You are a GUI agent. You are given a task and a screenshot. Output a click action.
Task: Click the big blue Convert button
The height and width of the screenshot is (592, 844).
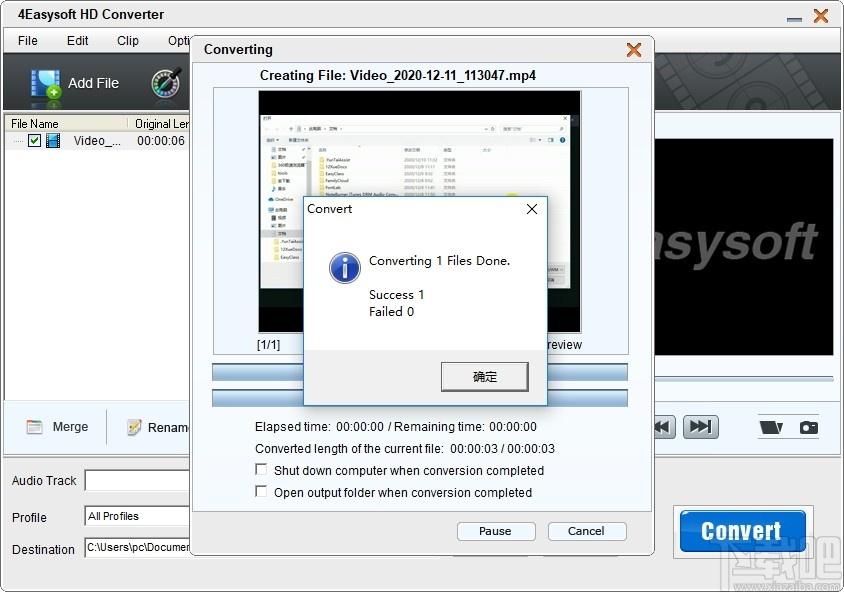[x=742, y=531]
